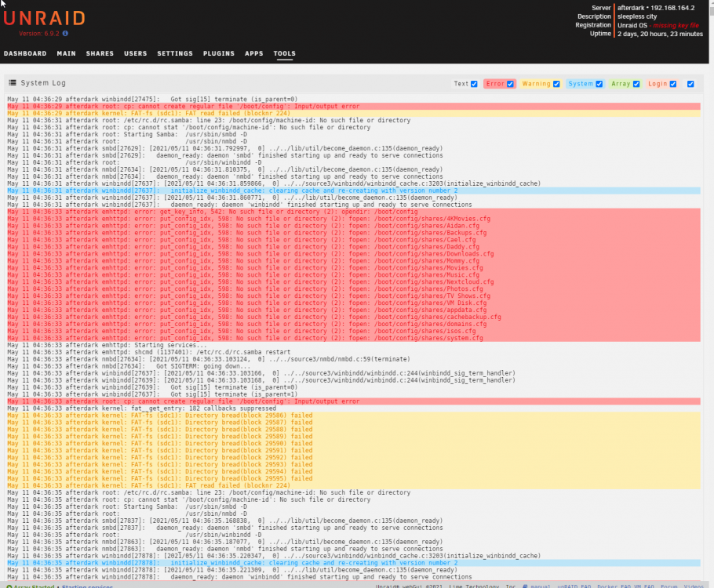Click the description 'sleepless city'
Screen dimensions: 714x588
637,16
